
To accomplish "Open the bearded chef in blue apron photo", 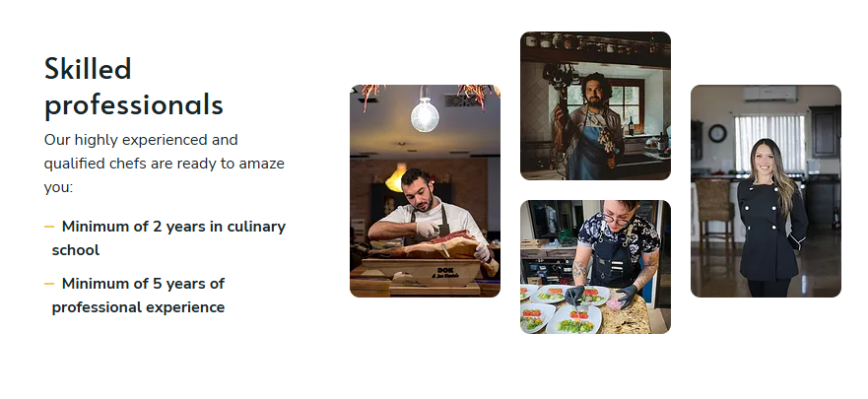I will [x=595, y=105].
